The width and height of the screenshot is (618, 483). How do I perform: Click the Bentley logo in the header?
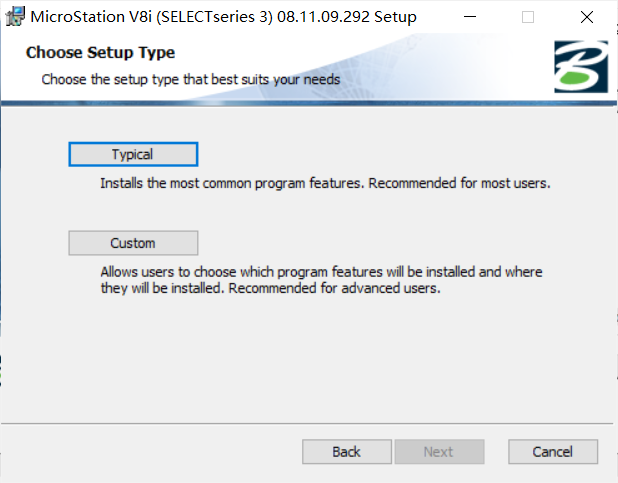pyautogui.click(x=581, y=67)
